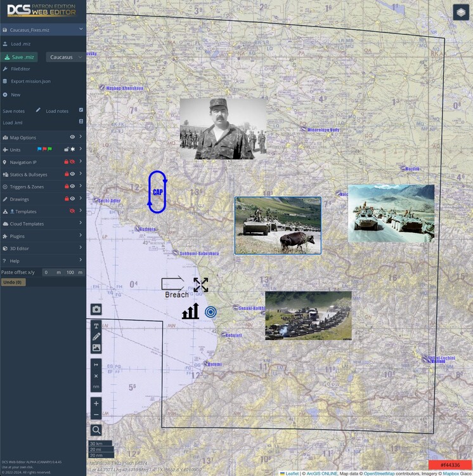Click the file icon beside Load .kml

81,121
